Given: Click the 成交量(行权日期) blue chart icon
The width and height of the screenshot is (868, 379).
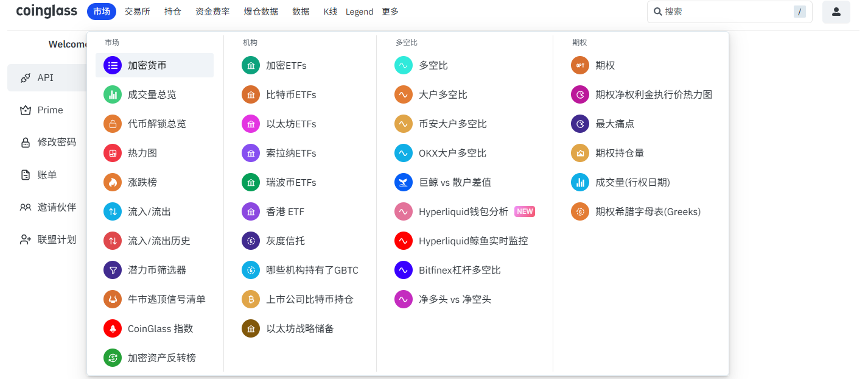Looking at the screenshot, I should (x=580, y=182).
